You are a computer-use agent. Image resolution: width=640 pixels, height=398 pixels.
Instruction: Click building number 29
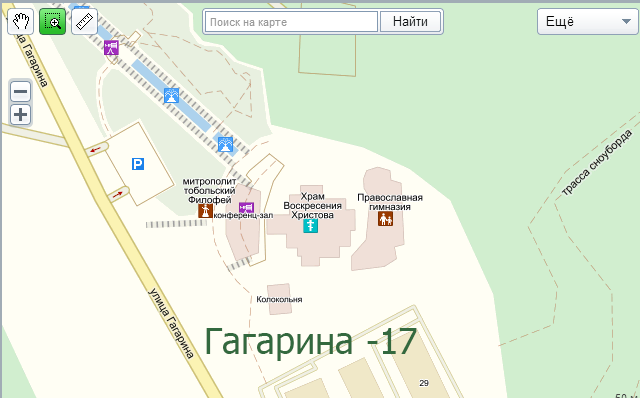coord(424,383)
